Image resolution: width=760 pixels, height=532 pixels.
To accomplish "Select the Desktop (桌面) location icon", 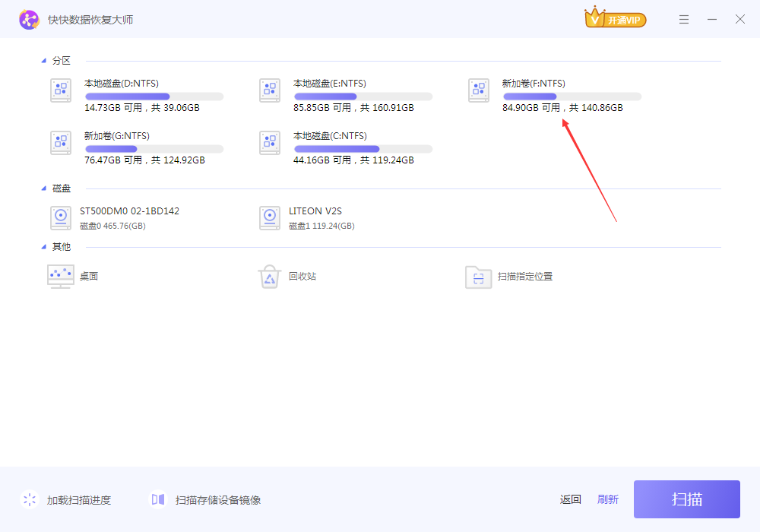I will point(61,277).
